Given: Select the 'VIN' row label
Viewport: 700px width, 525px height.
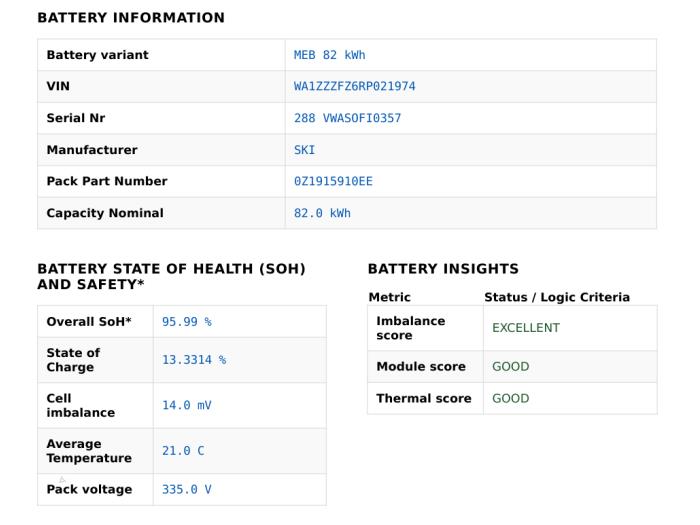Looking at the screenshot, I should pos(58,86).
